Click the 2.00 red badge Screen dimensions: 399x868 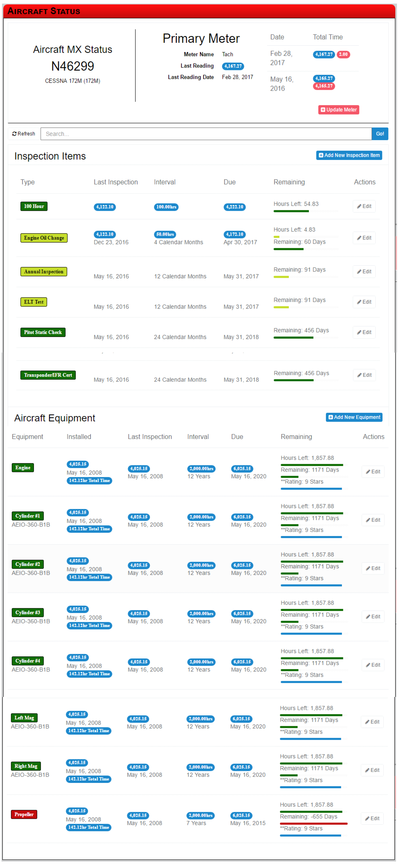tap(343, 54)
